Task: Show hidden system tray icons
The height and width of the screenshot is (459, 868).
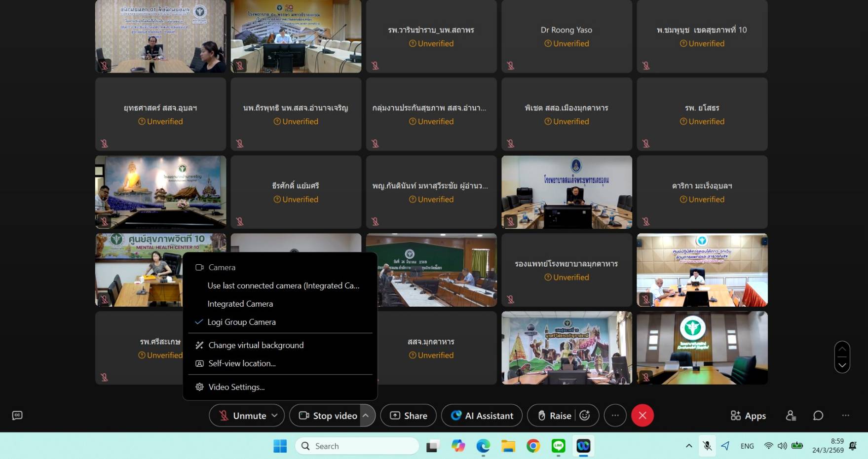Action: coord(688,446)
